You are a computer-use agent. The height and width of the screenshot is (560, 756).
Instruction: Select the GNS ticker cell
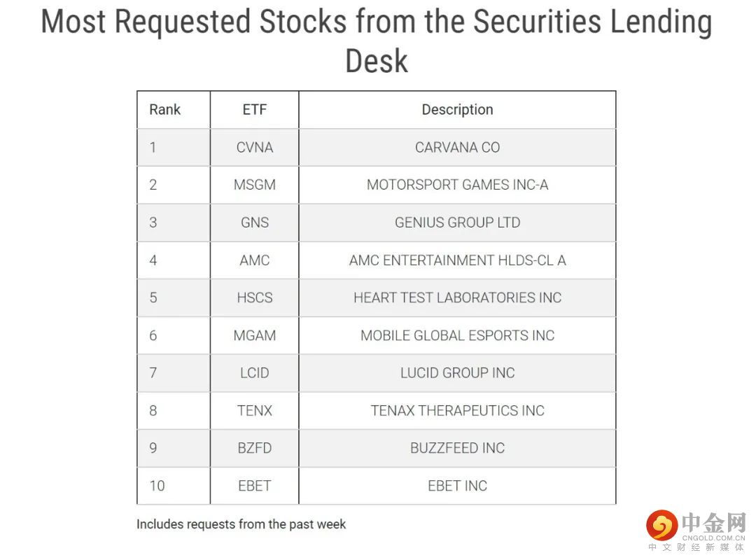pos(254,223)
